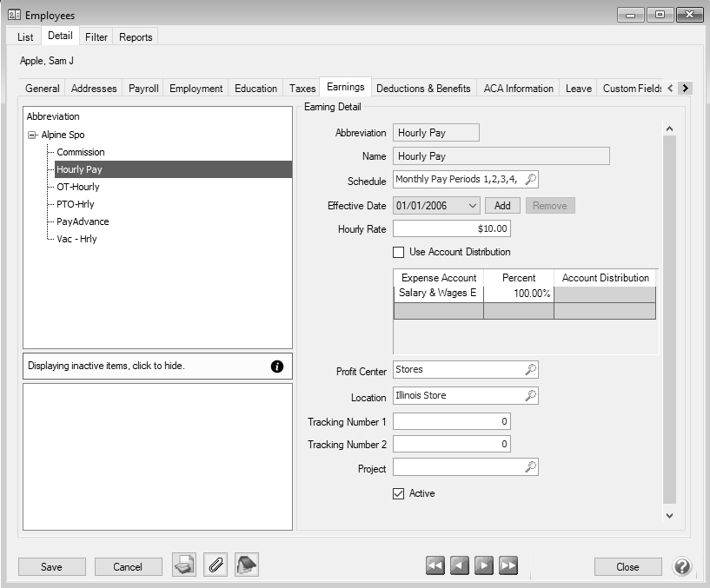Screen dimensions: 710x588
Task: Collapse the Alpine Spo tree node
Action: click(32, 135)
